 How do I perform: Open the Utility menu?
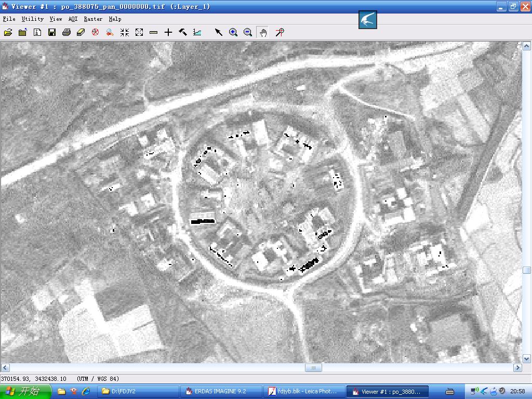tap(33, 19)
